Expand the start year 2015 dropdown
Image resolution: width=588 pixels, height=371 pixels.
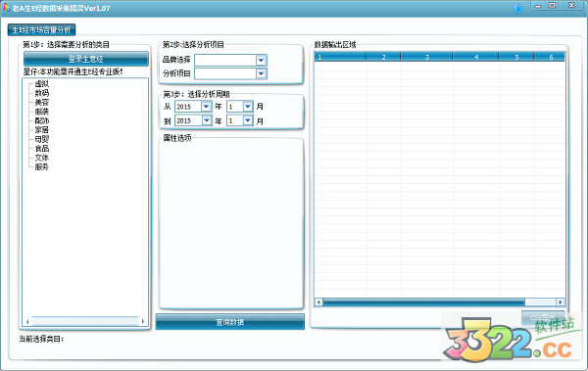[x=206, y=107]
